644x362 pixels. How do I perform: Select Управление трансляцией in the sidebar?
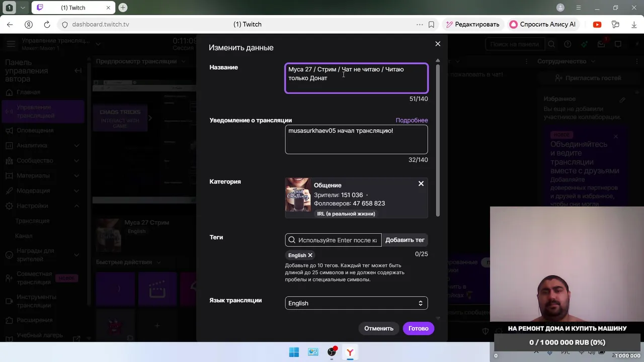pyautogui.click(x=43, y=112)
